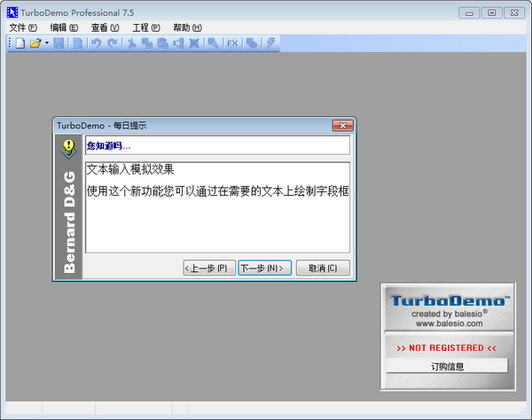
Task: Minimize the TurboDemo Professional window
Action: [x=469, y=13]
